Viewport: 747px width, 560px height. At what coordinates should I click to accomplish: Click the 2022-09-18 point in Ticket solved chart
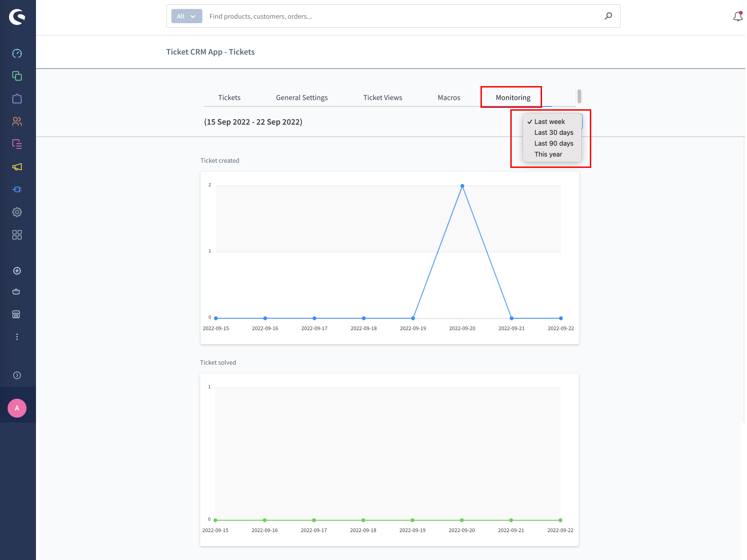point(363,520)
